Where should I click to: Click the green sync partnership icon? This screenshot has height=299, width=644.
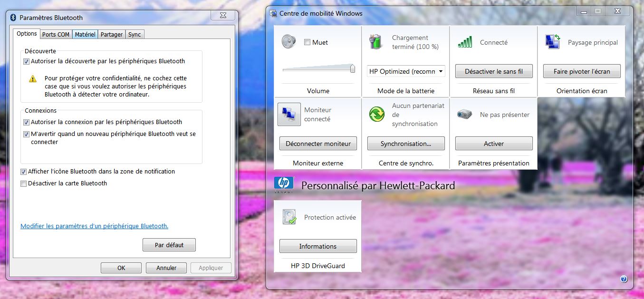pyautogui.click(x=376, y=115)
